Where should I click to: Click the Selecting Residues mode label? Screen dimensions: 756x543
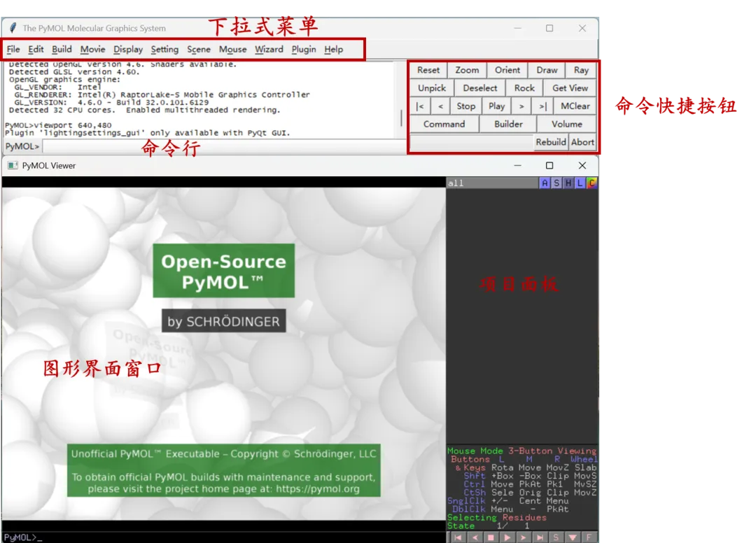(x=496, y=518)
